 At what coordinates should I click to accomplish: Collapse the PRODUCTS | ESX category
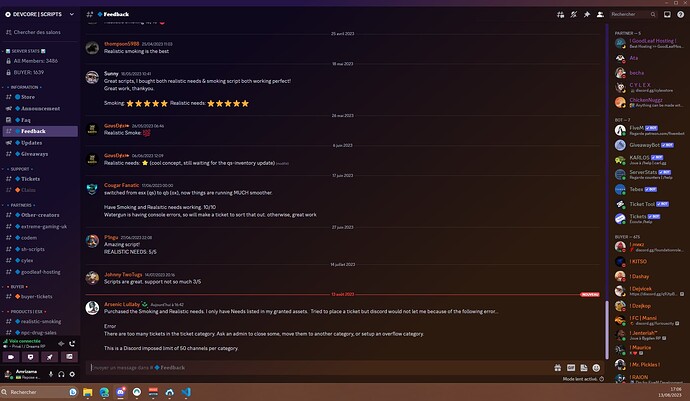[26, 311]
